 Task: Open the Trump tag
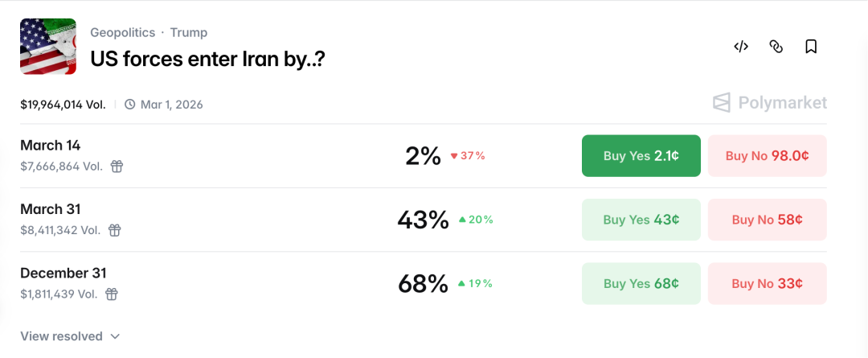[x=189, y=33]
